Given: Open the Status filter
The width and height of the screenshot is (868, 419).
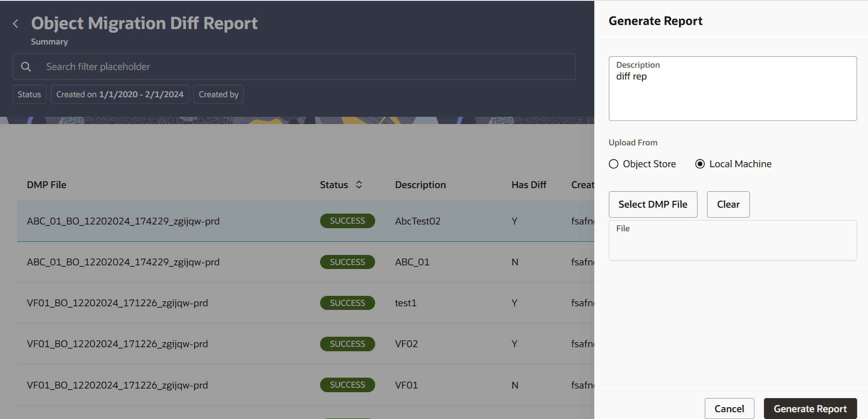Looking at the screenshot, I should click(29, 94).
